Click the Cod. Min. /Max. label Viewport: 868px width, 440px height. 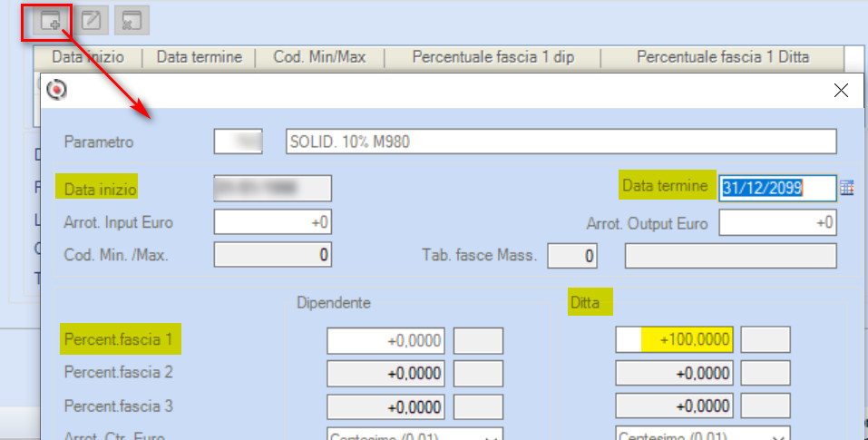tap(116, 255)
